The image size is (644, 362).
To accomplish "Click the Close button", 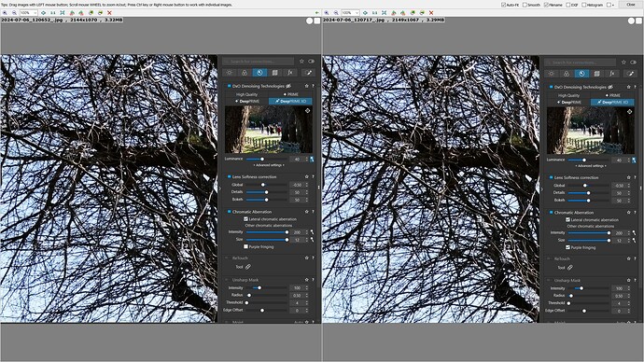I will pos(630,4).
